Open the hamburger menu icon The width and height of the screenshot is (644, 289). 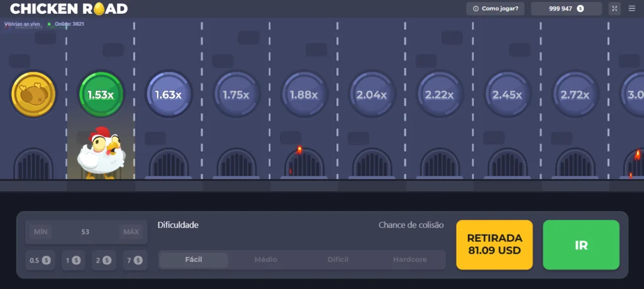pos(631,9)
